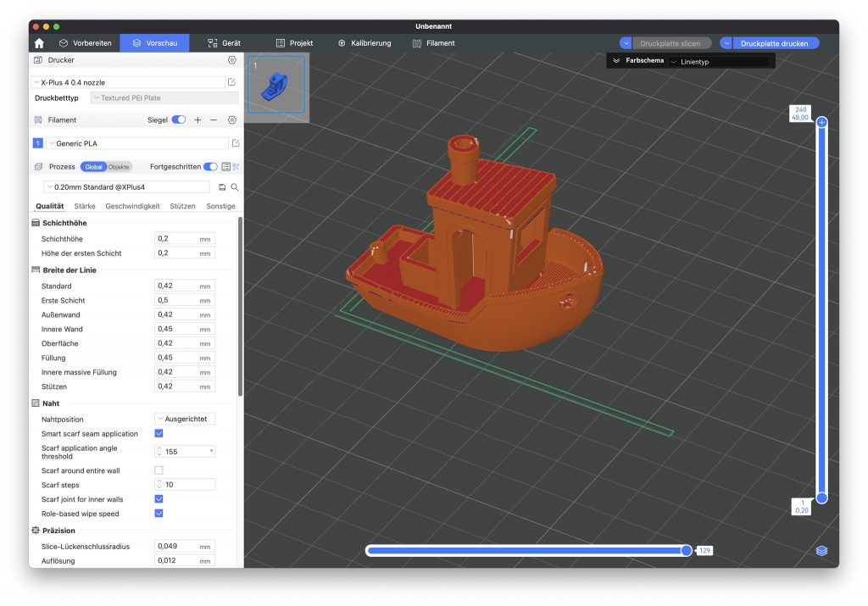This screenshot has width=868, height=606.
Task: Click the horizontal move slider handle
Action: pyautogui.click(x=686, y=551)
